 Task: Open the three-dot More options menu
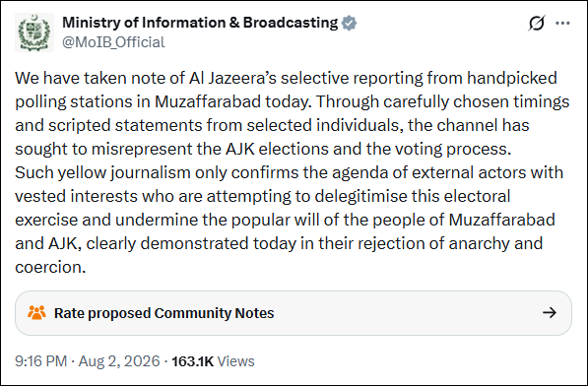(562, 24)
